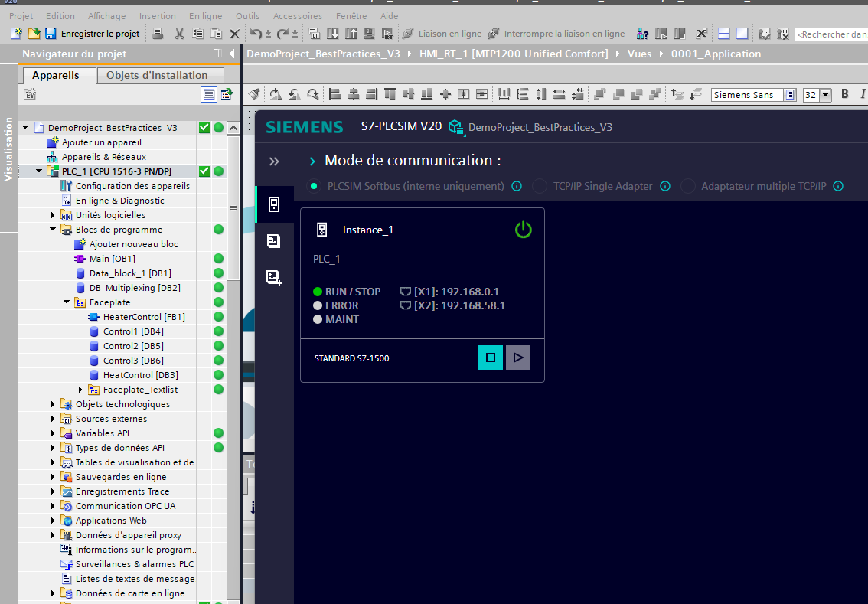The width and height of the screenshot is (868, 604).
Task: Open Configuration des appareils
Action: [132, 186]
